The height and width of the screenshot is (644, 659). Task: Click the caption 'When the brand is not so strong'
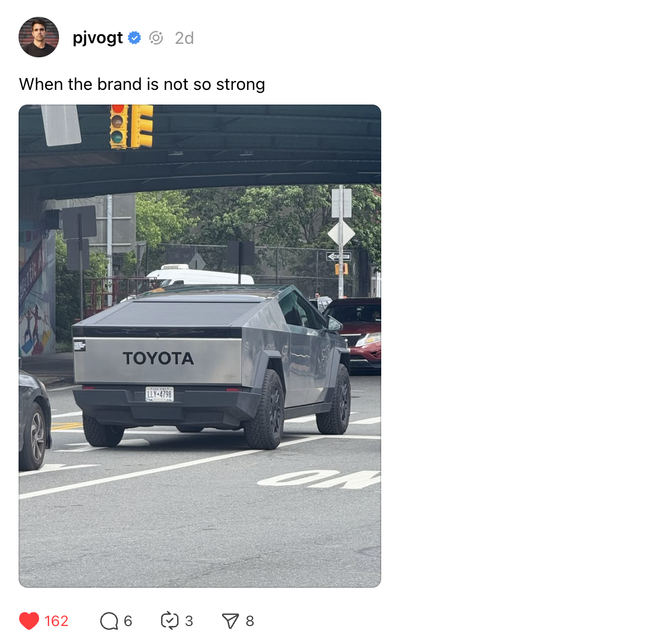(x=142, y=84)
